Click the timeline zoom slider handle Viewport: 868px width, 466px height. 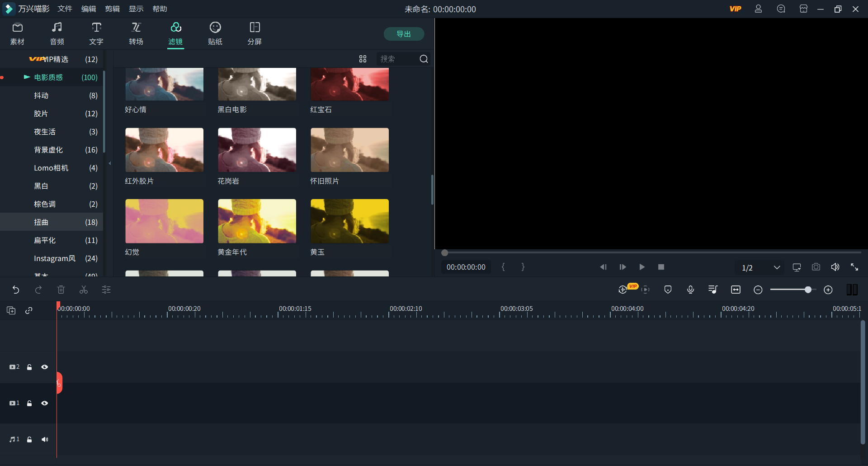tap(808, 290)
